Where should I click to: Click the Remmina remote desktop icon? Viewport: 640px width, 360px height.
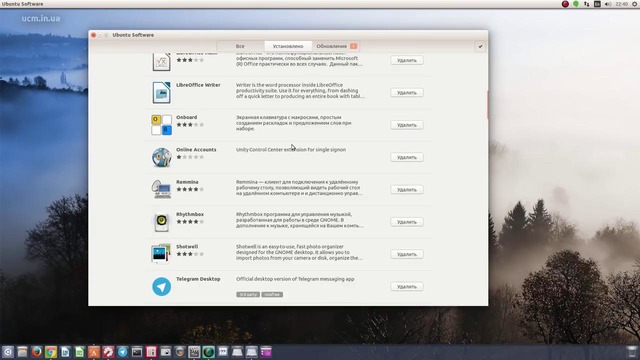161,189
